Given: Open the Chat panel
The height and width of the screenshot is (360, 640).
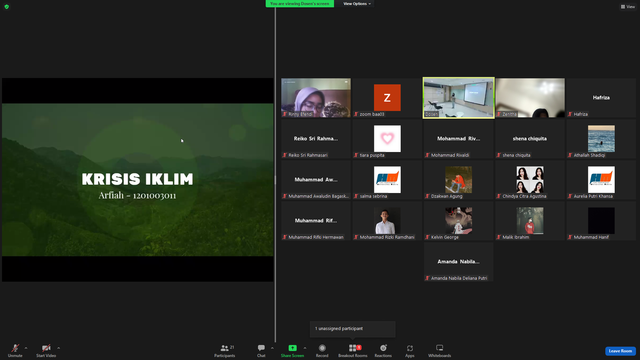Looking at the screenshot, I should coord(261,350).
